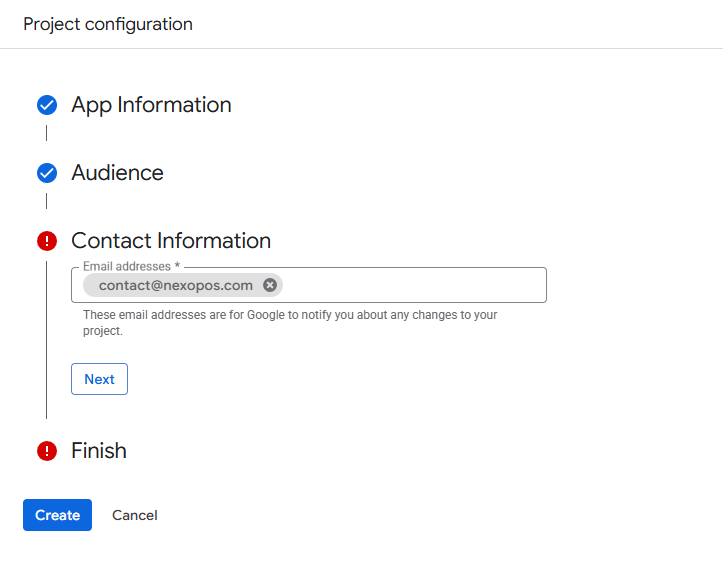Click the blue checkmark icon beside Audience
The image size is (723, 574).
point(47,173)
